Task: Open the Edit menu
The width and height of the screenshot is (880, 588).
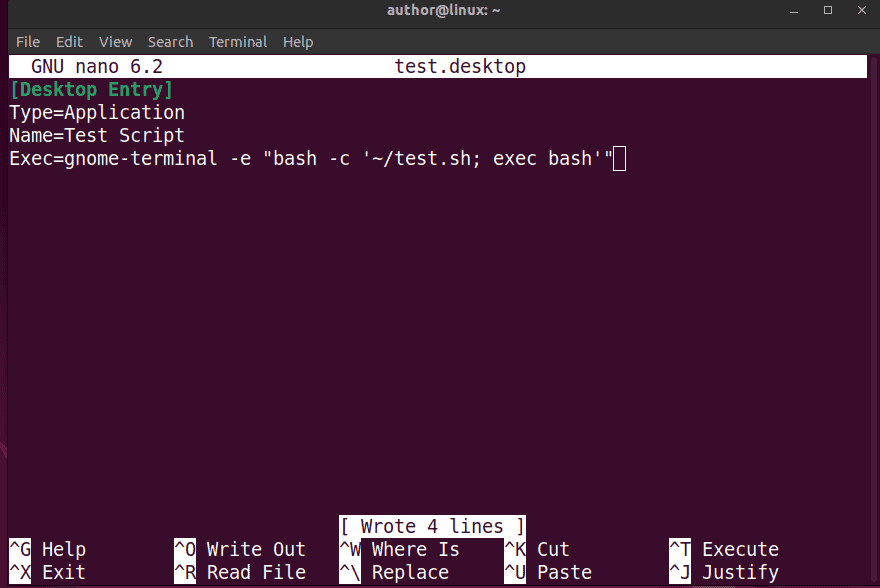Action: (x=68, y=42)
